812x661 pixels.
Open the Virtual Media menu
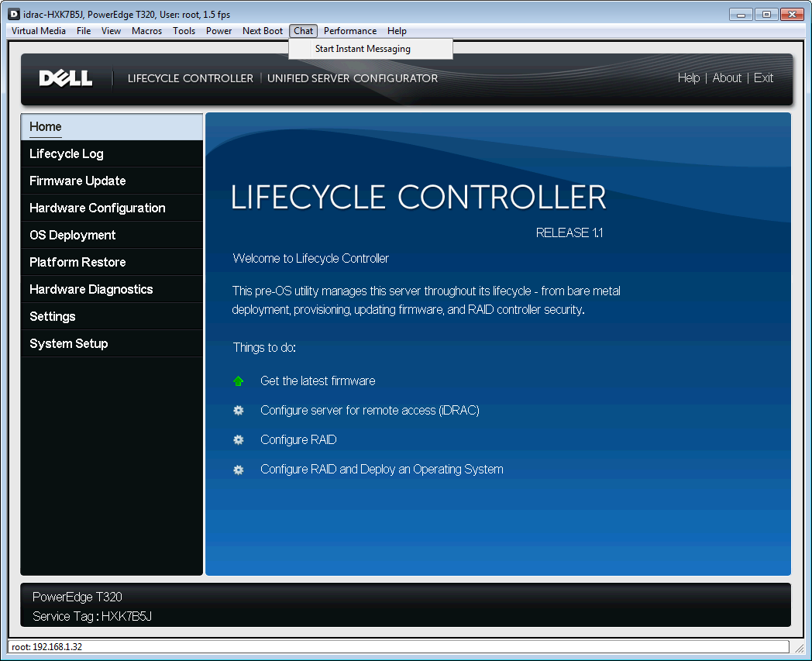38,31
